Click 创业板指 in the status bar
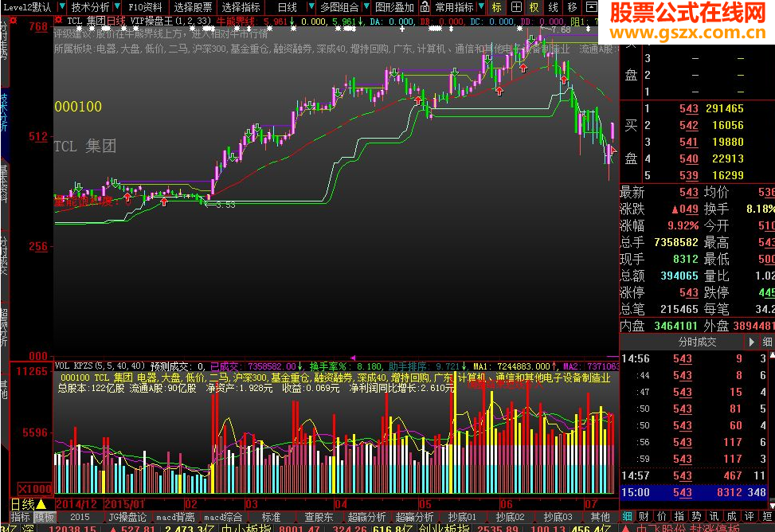Screen dimensions: 775x532 tap(444, 528)
